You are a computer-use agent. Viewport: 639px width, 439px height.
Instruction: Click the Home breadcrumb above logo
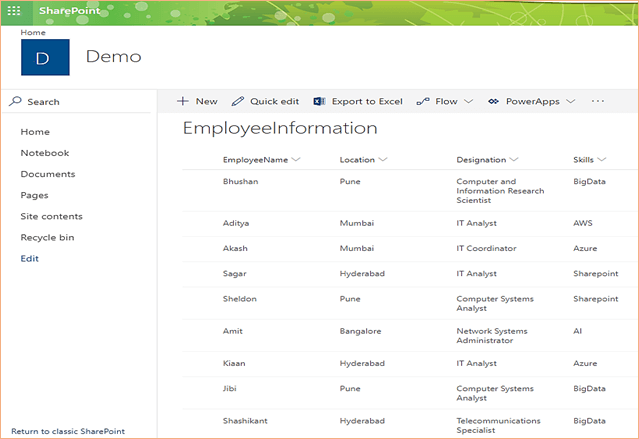[x=33, y=33]
